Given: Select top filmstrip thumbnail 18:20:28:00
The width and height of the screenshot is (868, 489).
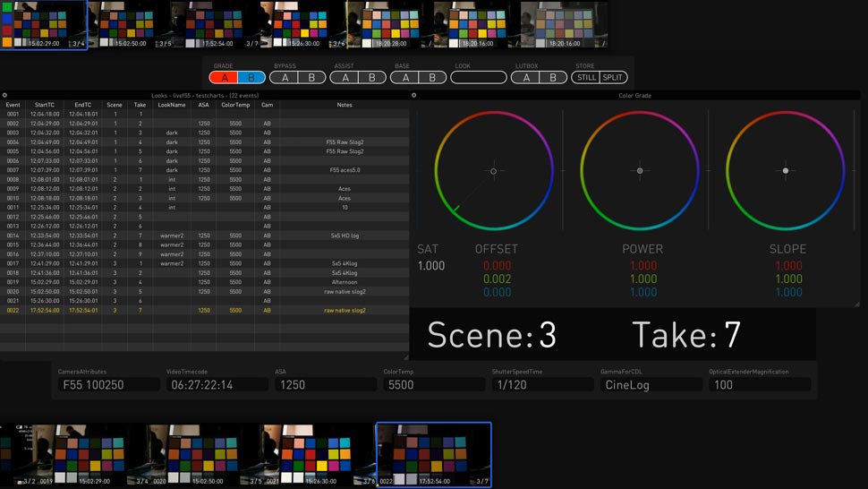Looking at the screenshot, I should click(390, 25).
